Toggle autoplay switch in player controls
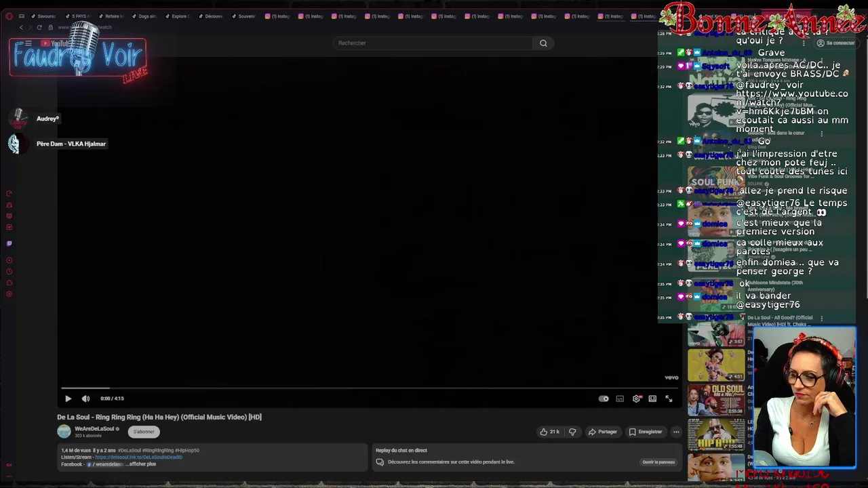This screenshot has width=868, height=488. tap(604, 399)
